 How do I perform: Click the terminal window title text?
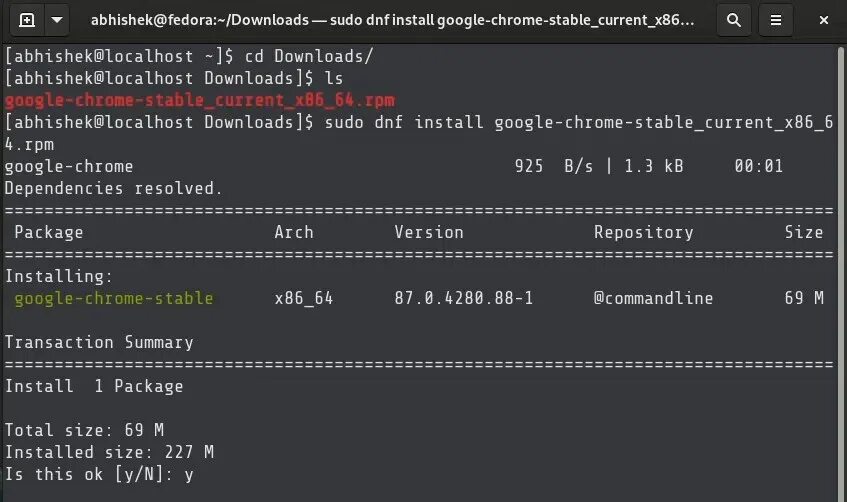point(393,20)
